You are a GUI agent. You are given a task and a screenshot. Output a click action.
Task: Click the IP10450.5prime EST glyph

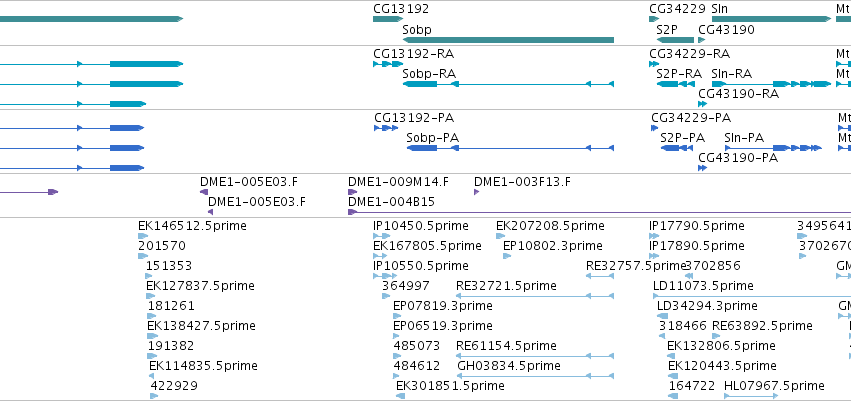[x=382, y=236]
